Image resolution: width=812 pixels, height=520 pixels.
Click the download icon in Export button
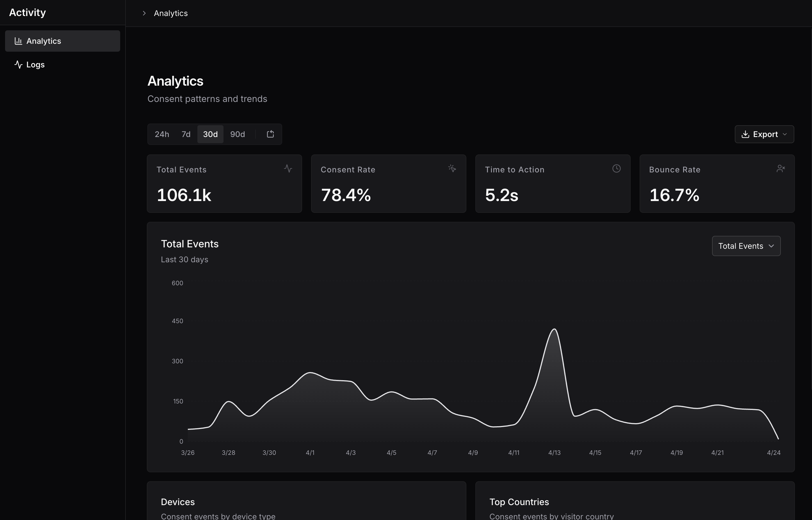[x=745, y=134]
